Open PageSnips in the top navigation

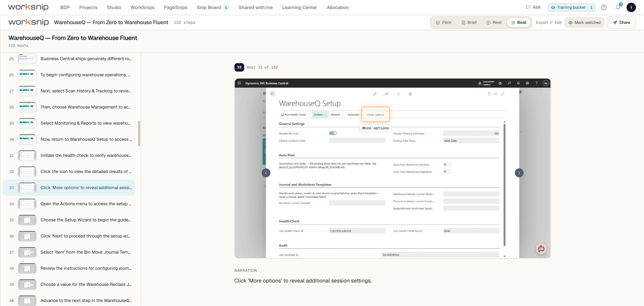pos(175,7)
